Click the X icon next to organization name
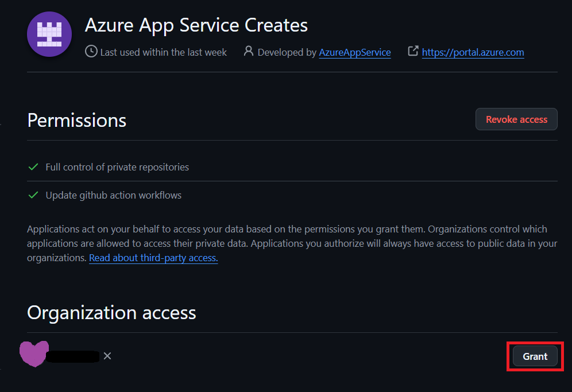Screen dimensions: 572x392 click(x=107, y=356)
